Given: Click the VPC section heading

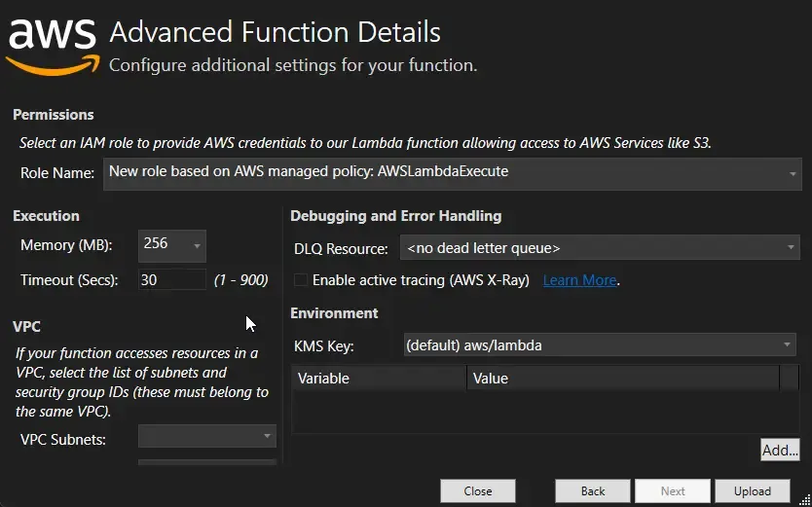Looking at the screenshot, I should tap(26, 326).
